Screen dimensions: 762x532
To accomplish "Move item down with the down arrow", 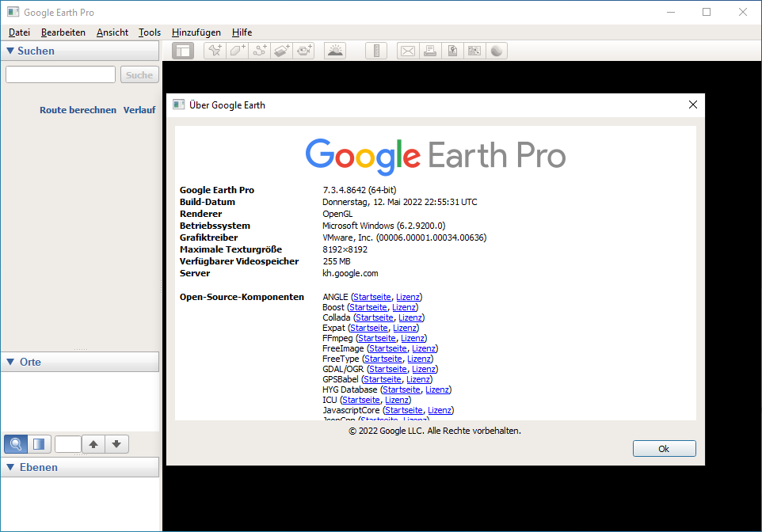I will pyautogui.click(x=116, y=444).
